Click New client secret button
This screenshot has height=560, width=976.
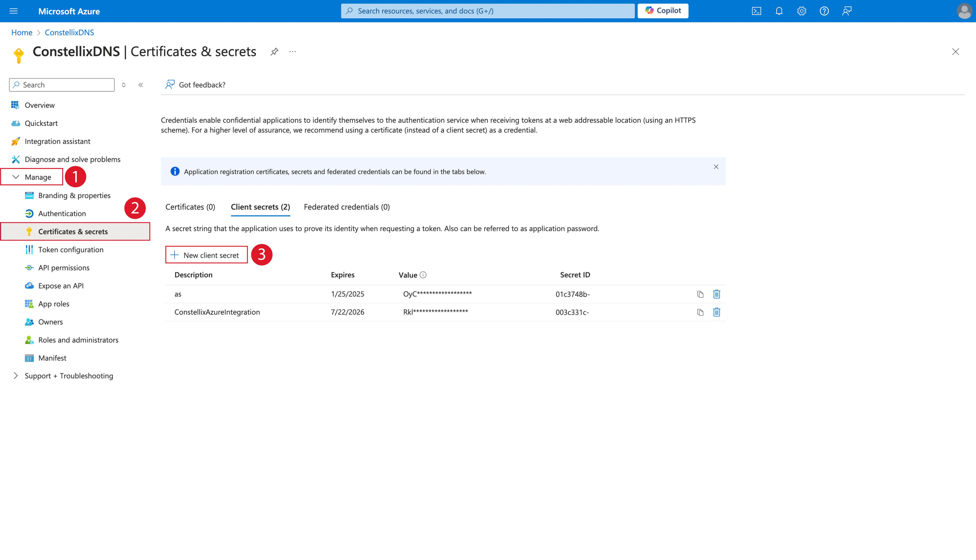pos(206,255)
